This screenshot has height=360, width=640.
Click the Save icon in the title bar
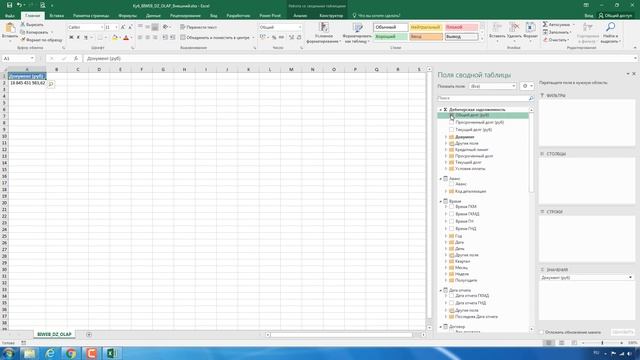click(x=9, y=5)
